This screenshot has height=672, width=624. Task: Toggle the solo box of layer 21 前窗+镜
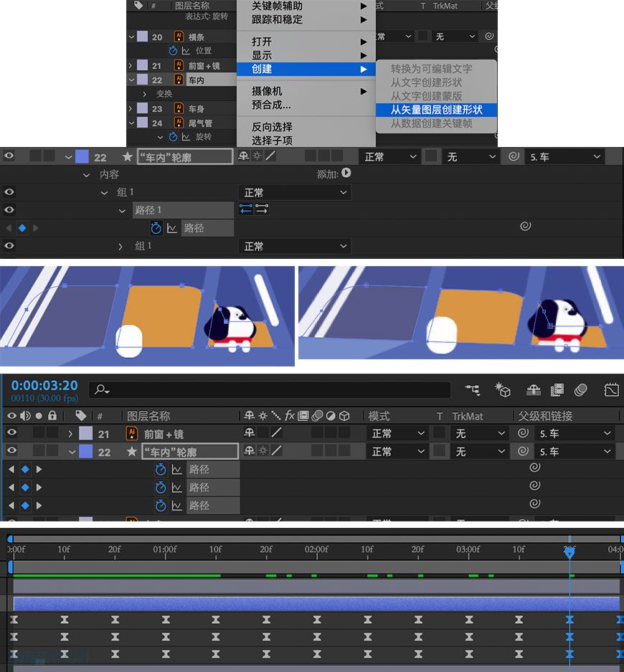[x=39, y=433]
